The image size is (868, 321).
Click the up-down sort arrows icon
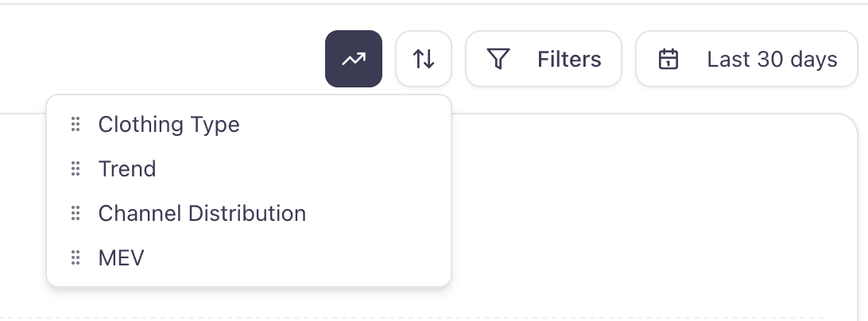(424, 59)
